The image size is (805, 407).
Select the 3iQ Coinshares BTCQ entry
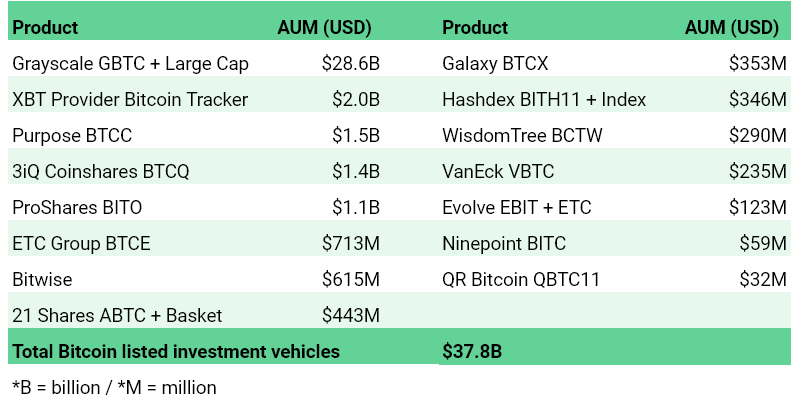click(x=101, y=172)
